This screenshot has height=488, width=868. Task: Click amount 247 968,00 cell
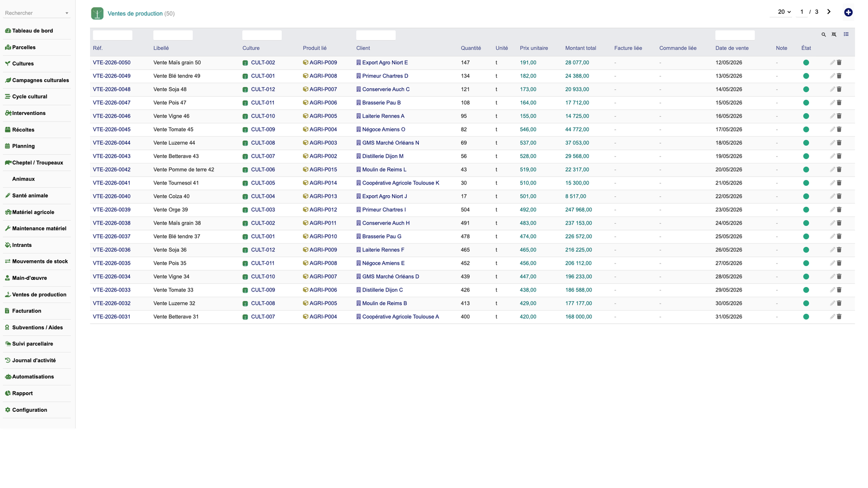(579, 210)
